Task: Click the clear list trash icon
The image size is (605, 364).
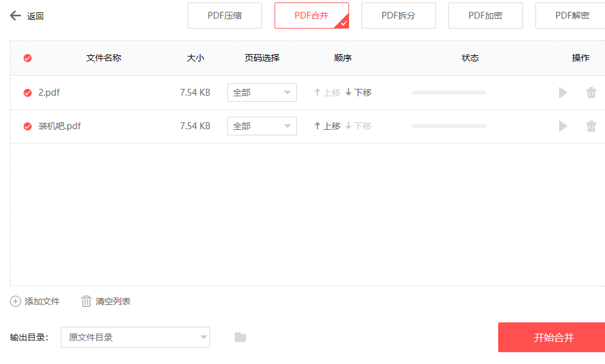Action: pyautogui.click(x=86, y=301)
